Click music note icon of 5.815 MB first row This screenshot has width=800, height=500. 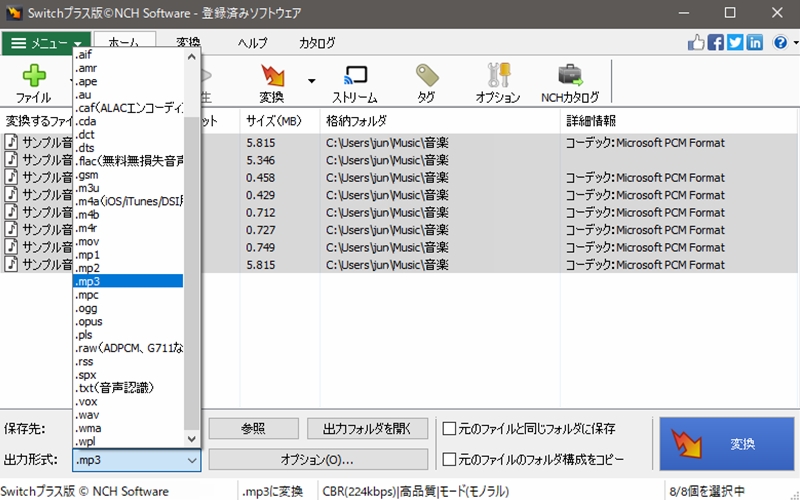click(11, 142)
